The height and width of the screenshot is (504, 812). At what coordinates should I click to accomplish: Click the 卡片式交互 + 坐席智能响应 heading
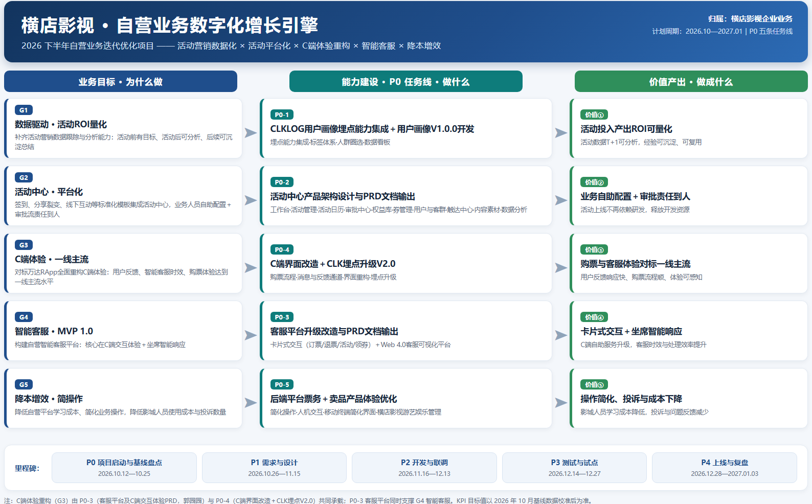pyautogui.click(x=631, y=331)
